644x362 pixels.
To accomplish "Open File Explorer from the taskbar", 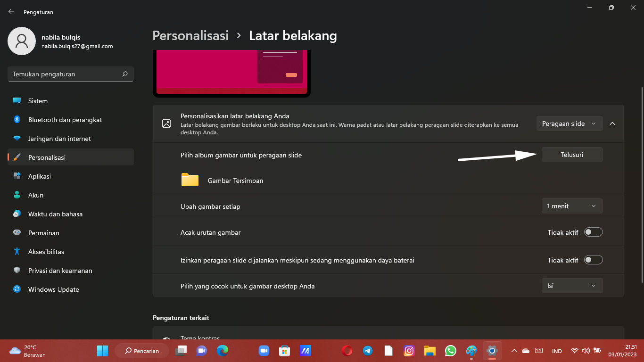I will click(x=429, y=351).
